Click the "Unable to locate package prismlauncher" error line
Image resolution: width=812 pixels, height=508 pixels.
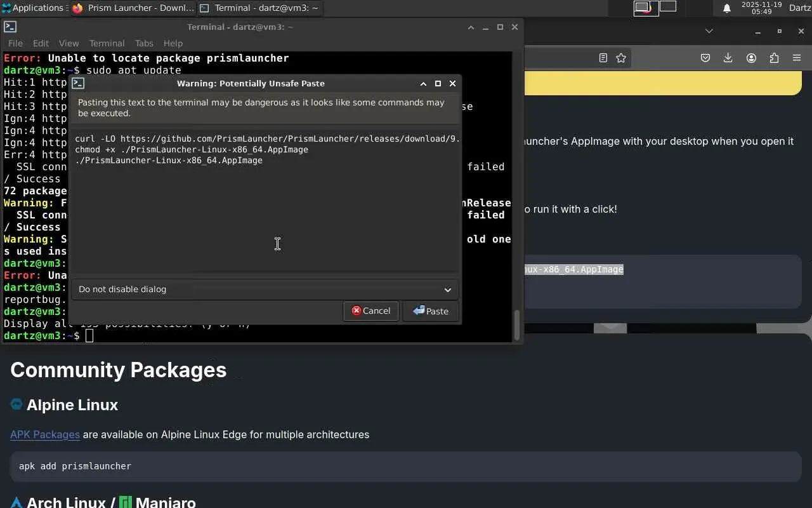[x=147, y=58]
